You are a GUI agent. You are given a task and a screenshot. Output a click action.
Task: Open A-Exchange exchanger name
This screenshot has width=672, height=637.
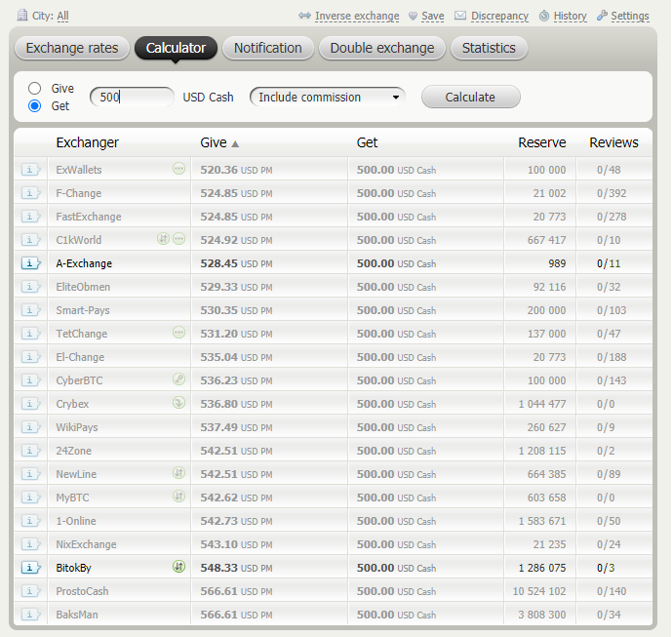point(84,263)
